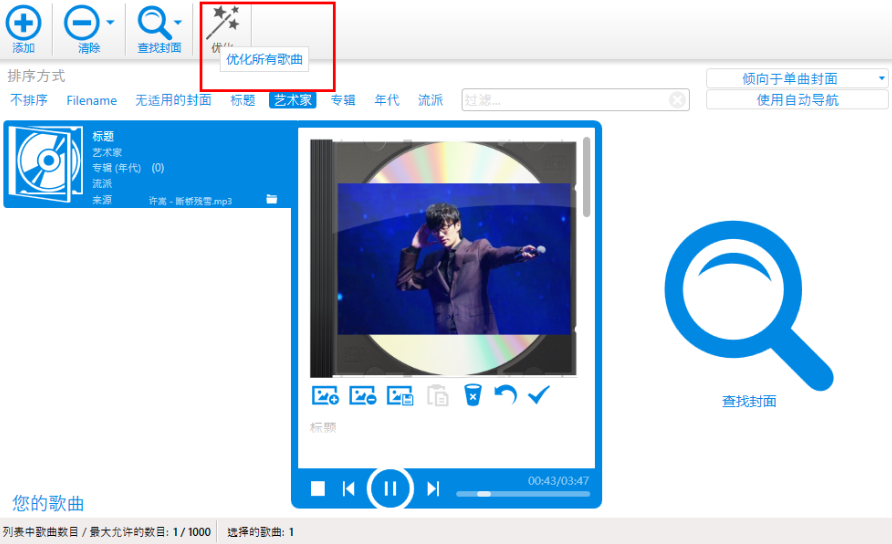Pause the playing song
Viewport: 892px width, 544px height.
pos(390,488)
